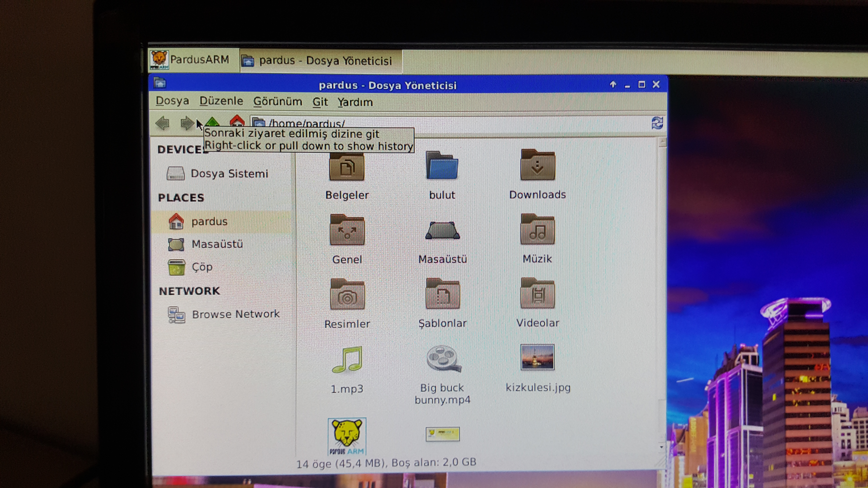Click the shade (up arrow) title bar button

(613, 85)
